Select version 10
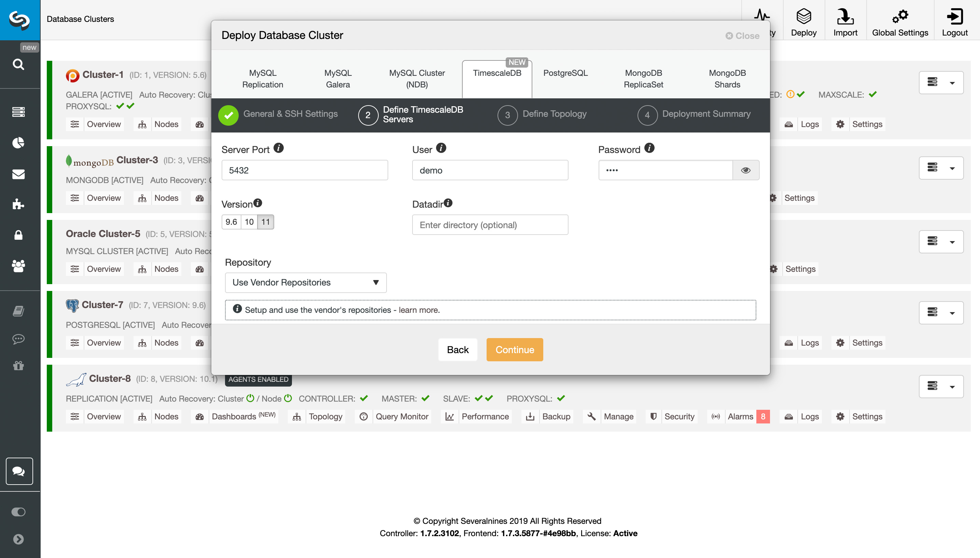This screenshot has height=558, width=980. click(249, 222)
